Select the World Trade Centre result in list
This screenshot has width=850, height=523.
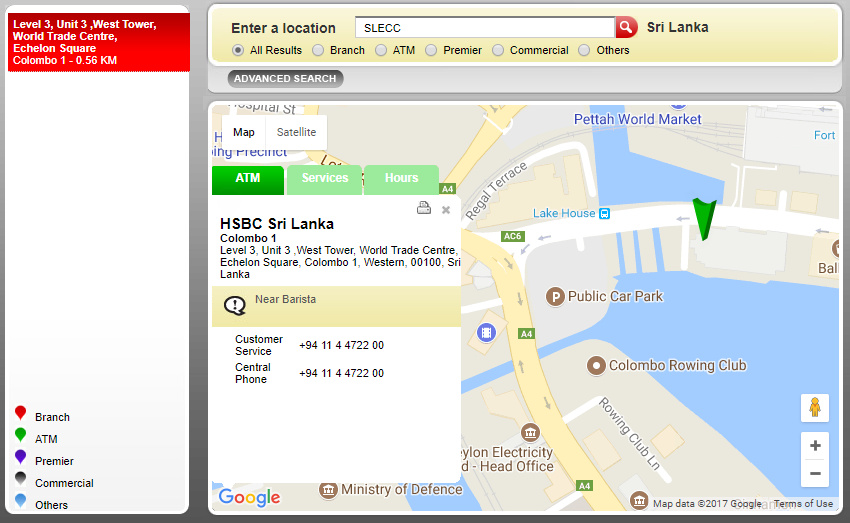(99, 42)
